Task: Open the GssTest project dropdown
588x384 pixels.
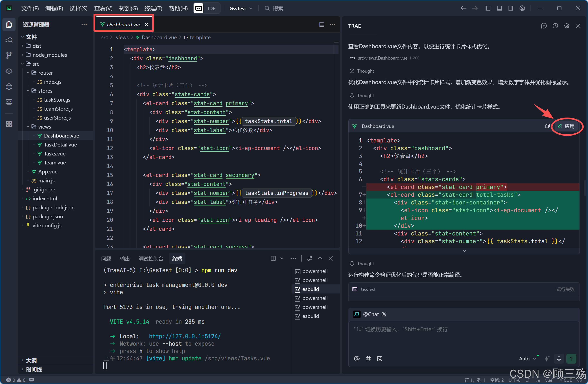Action: [x=241, y=8]
